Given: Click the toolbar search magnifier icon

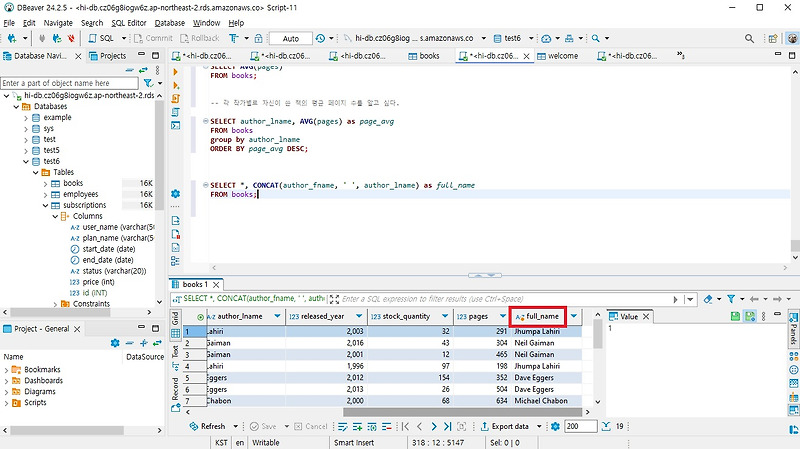Looking at the screenshot, I should click(595, 38).
